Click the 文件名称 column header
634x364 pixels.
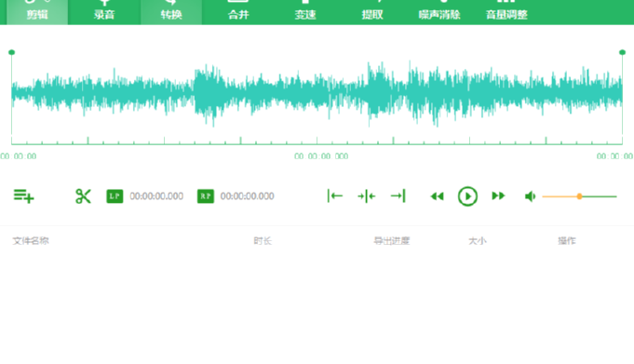[31, 240]
